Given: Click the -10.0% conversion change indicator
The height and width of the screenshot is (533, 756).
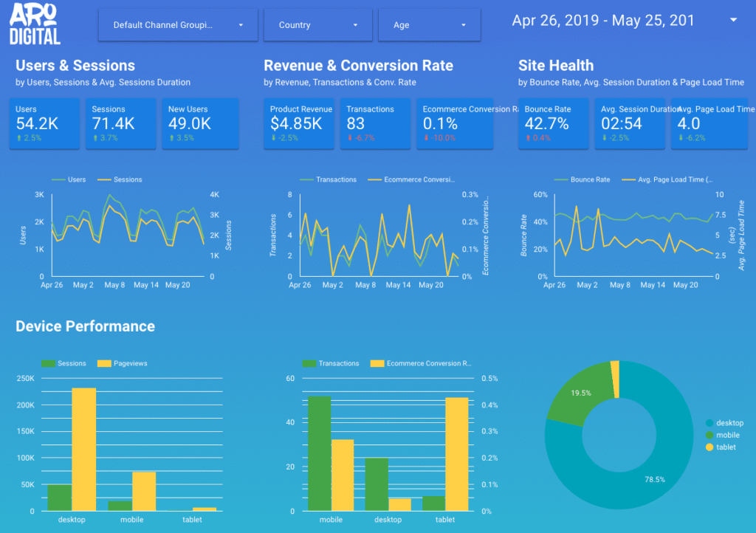Looking at the screenshot, I should [x=439, y=138].
